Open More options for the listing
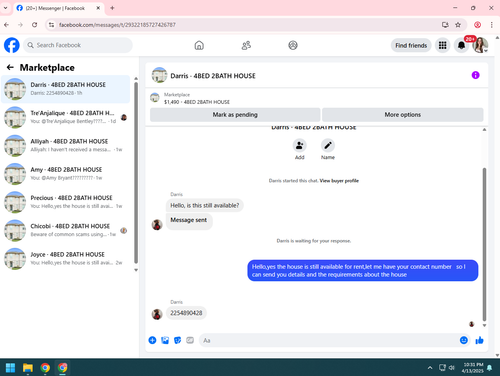 pos(403,115)
